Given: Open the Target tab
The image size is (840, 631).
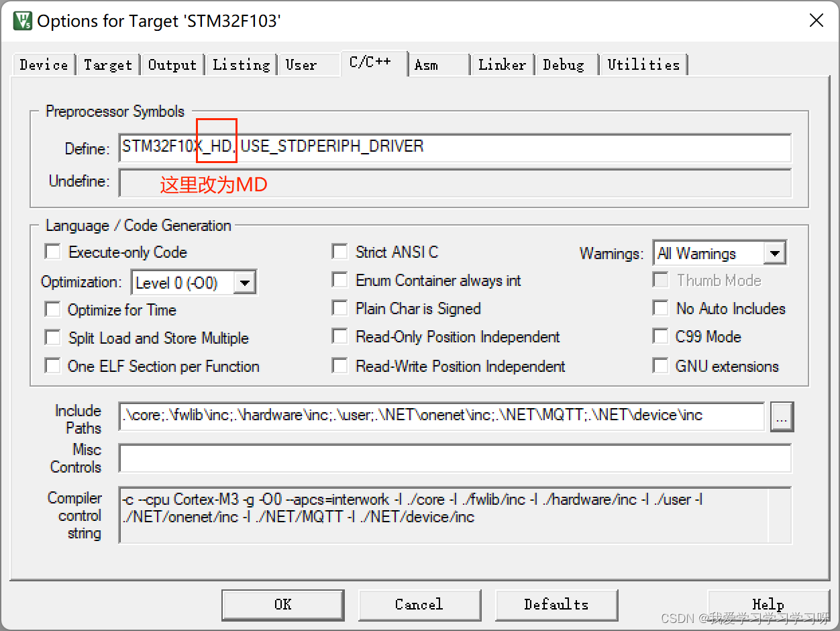Looking at the screenshot, I should point(108,64).
